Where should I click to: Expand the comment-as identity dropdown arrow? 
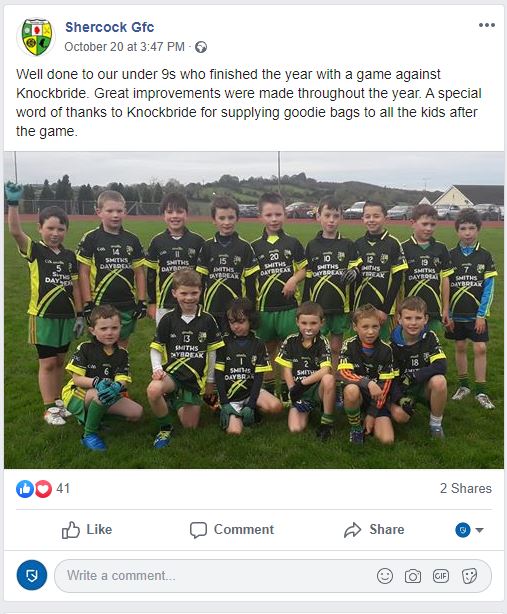(x=479, y=530)
